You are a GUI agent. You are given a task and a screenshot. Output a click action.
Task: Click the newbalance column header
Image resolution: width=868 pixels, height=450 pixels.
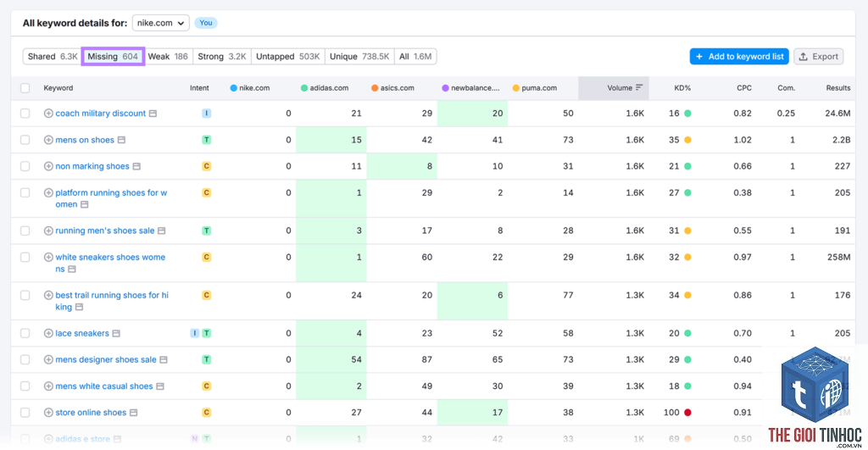click(470, 88)
